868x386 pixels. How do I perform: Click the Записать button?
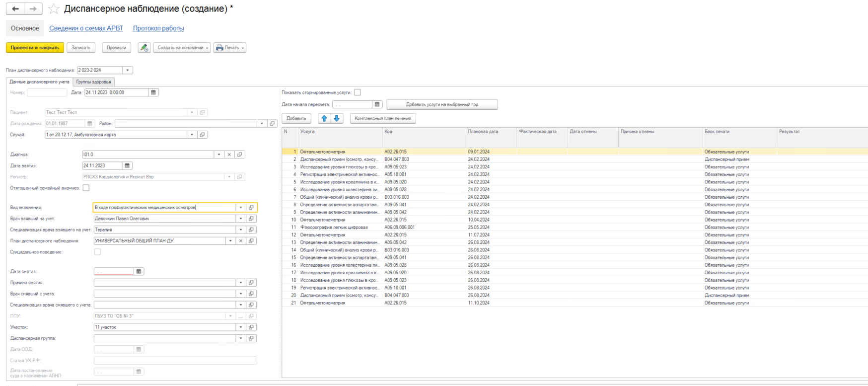(81, 48)
